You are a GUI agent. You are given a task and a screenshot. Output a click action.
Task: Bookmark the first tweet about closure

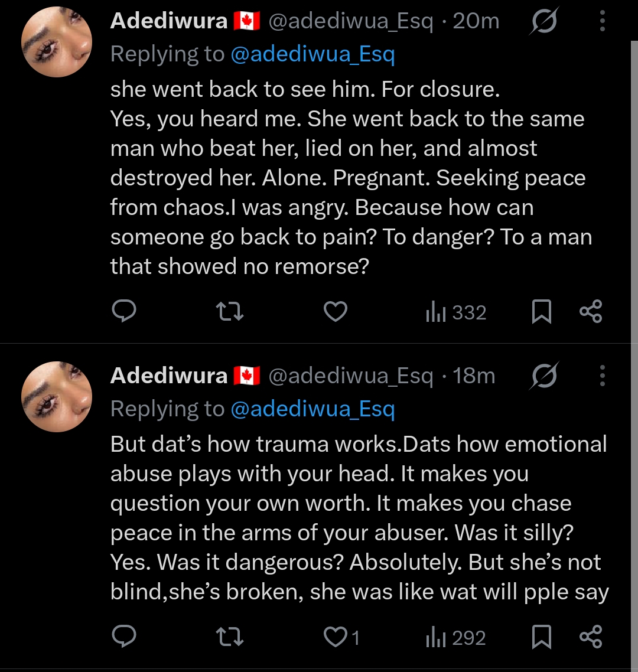pyautogui.click(x=541, y=311)
